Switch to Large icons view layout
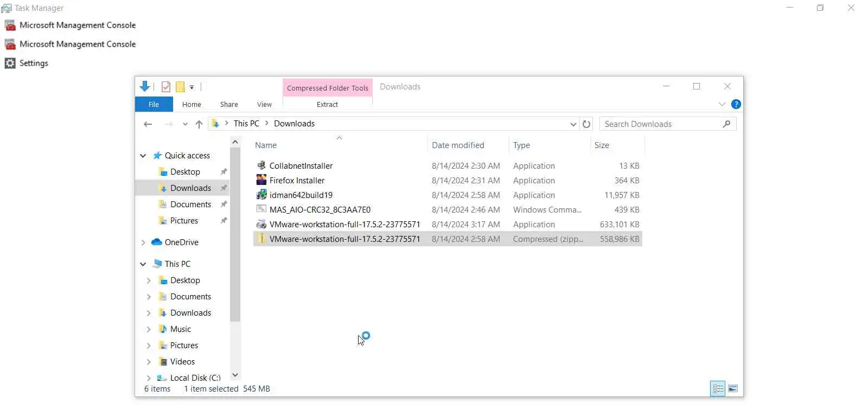Image resolution: width=868 pixels, height=416 pixels. coord(733,388)
